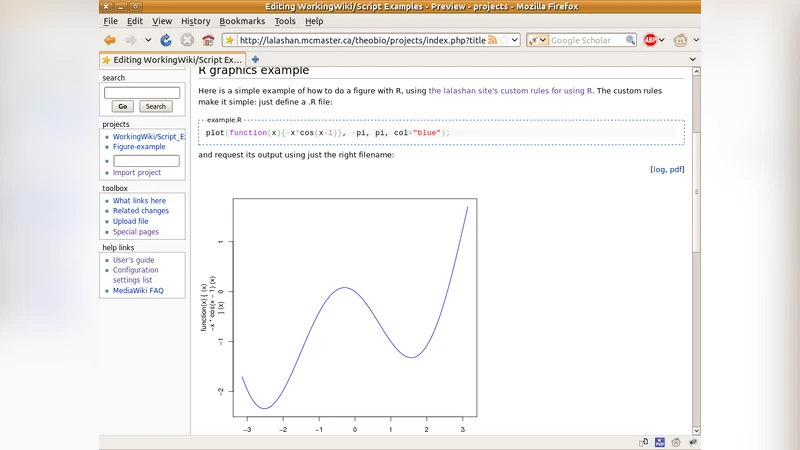Minimize the Firefox window

click(x=120, y=7)
